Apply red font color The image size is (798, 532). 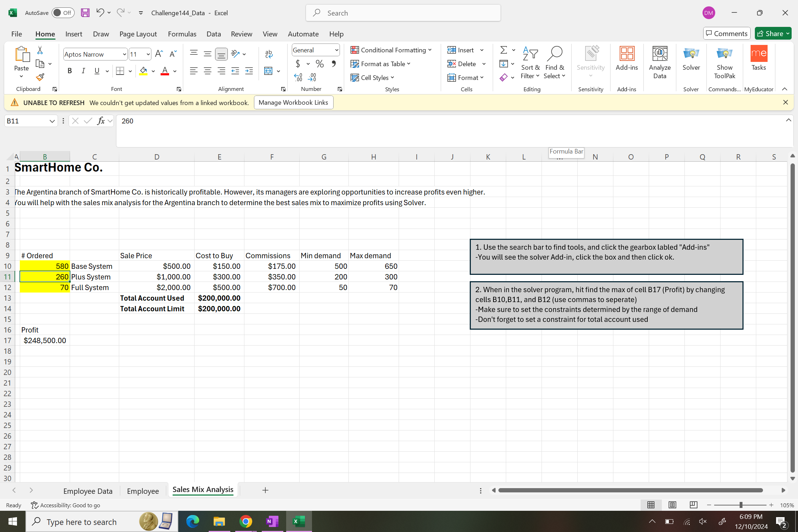click(165, 71)
